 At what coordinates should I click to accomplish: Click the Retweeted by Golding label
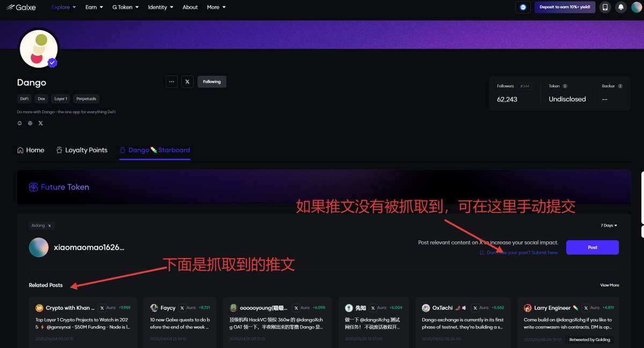[x=589, y=339]
